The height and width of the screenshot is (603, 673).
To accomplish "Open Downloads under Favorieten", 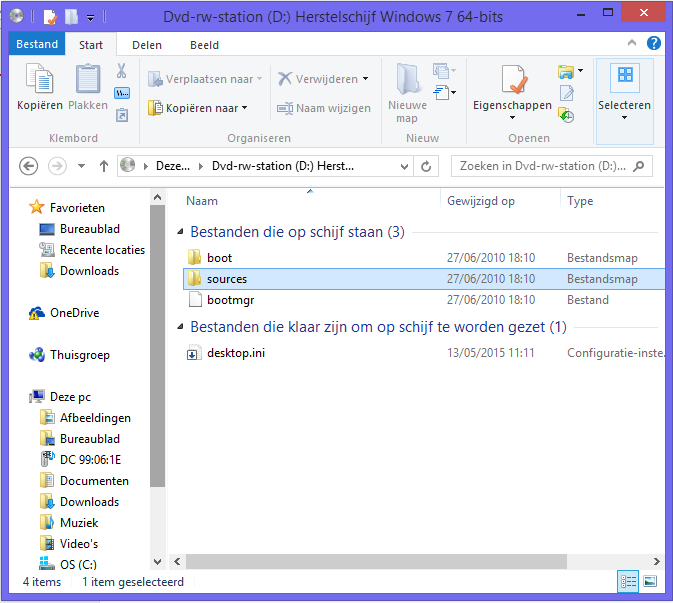I will (x=79, y=271).
